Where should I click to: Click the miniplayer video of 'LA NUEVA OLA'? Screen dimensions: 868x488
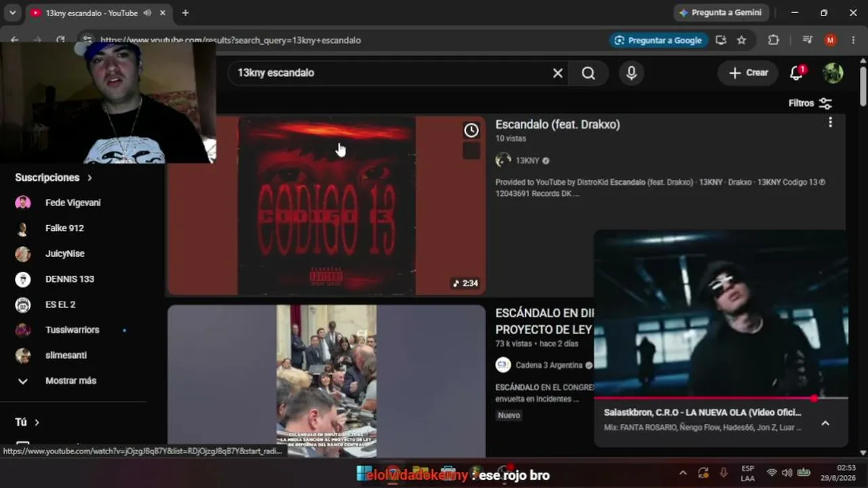tap(720, 313)
